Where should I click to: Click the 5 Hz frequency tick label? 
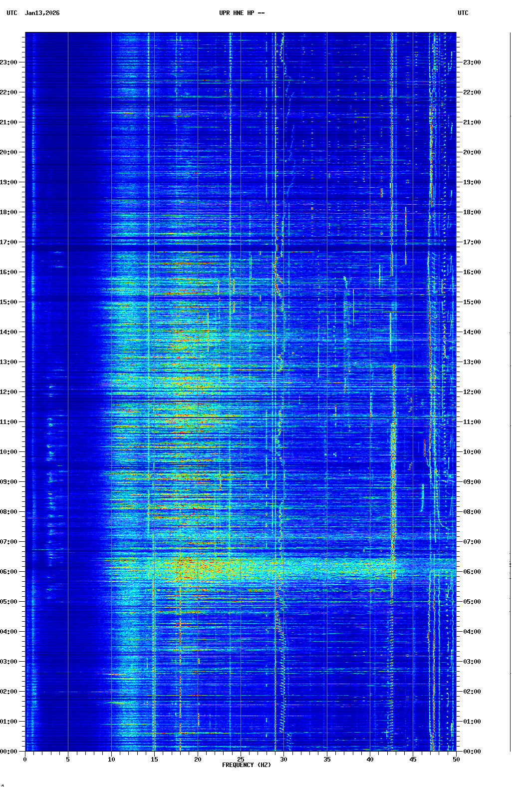click(x=68, y=760)
